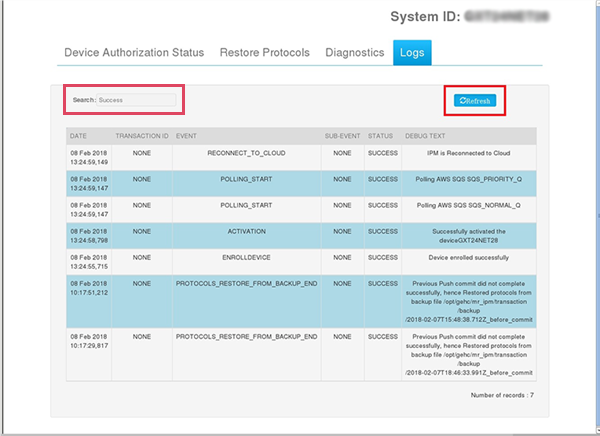The image size is (600, 436).
Task: Click the date 08 Feb 2018 13:24:55,715
Action: point(89,262)
